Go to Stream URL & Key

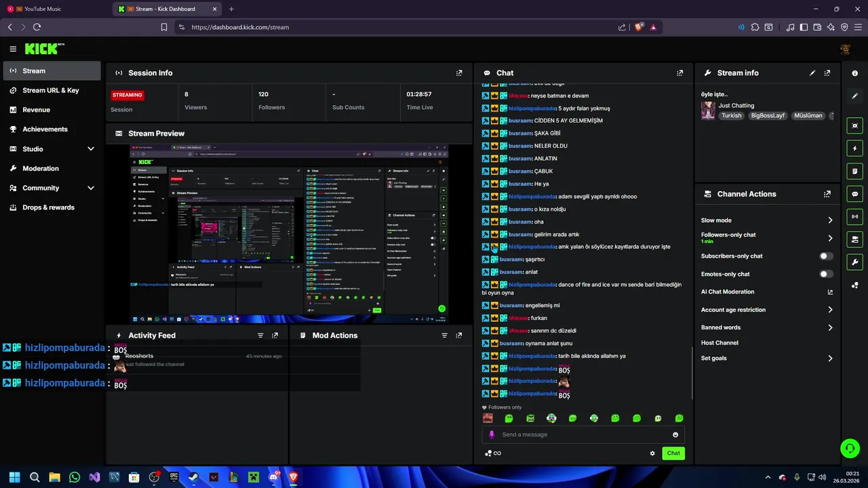[52, 90]
